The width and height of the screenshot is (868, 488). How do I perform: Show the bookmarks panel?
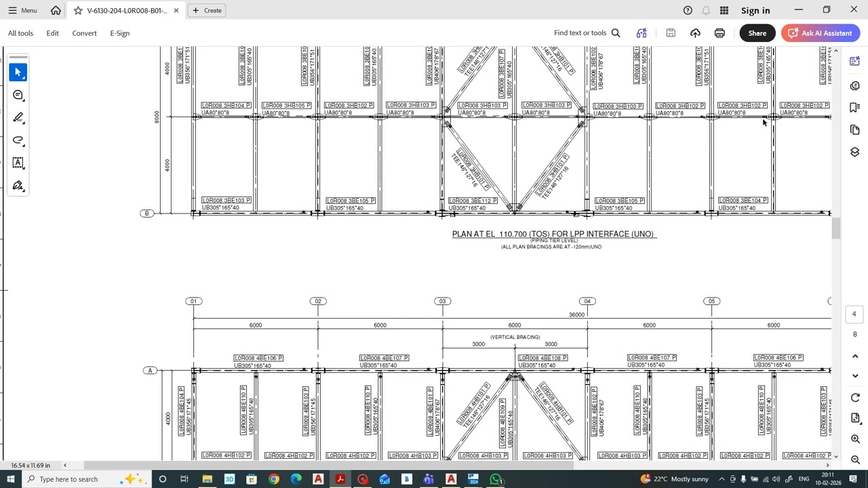(x=854, y=108)
